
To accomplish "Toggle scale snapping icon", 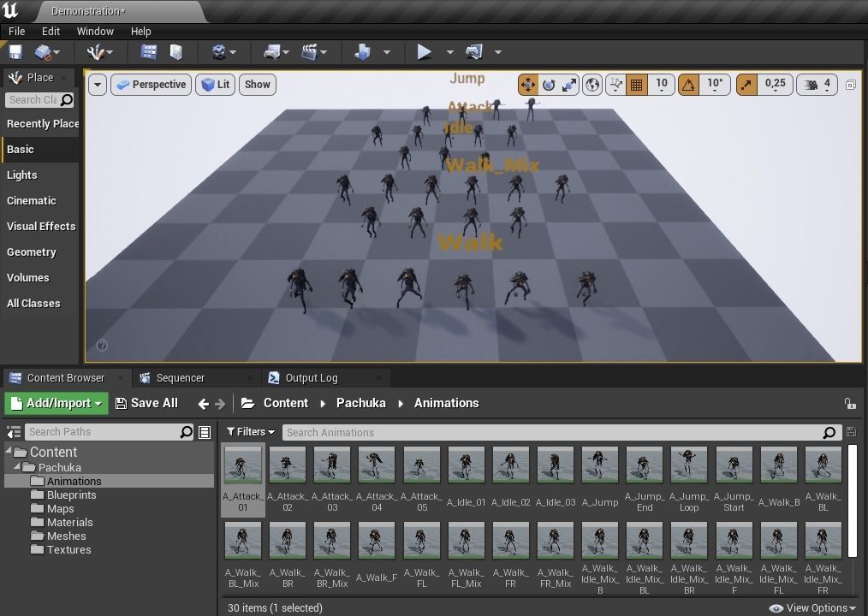I will [746, 85].
